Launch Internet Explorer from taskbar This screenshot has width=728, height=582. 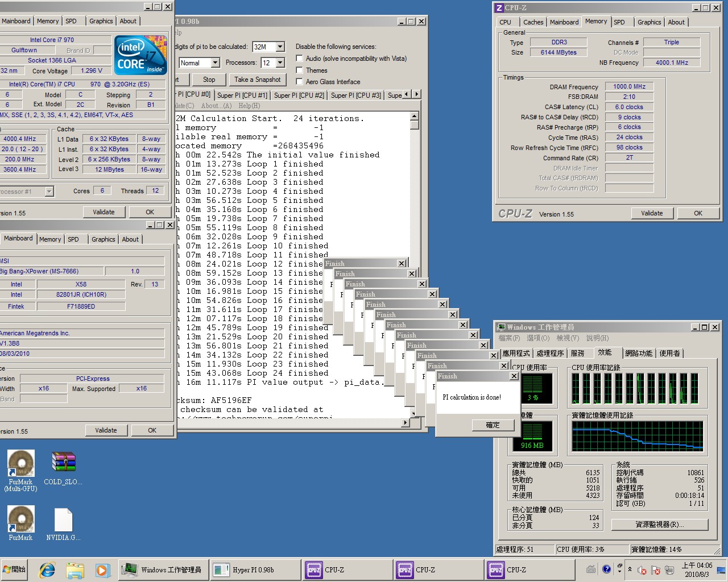47,569
